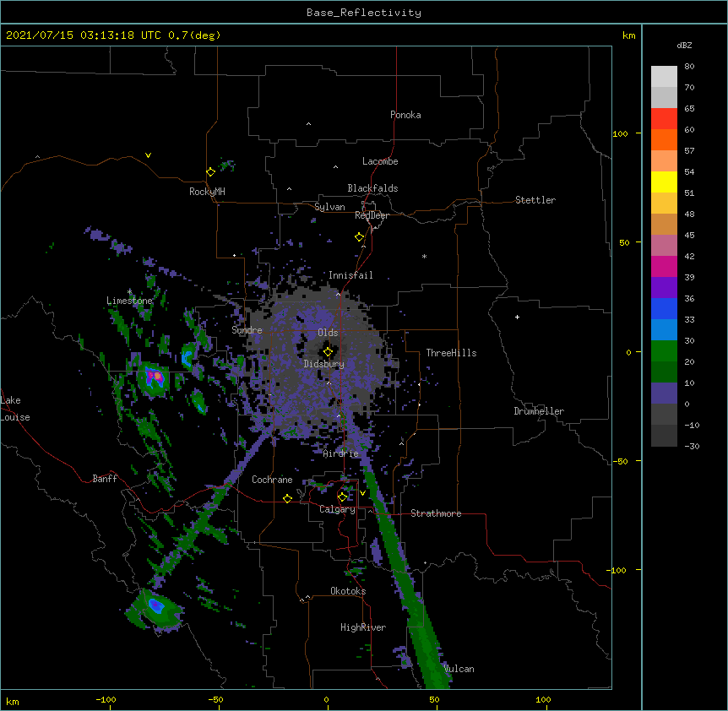Viewport: 728px width, 711px height.
Task: Click the white plus marker north of Drumheller
Action: coord(517,317)
